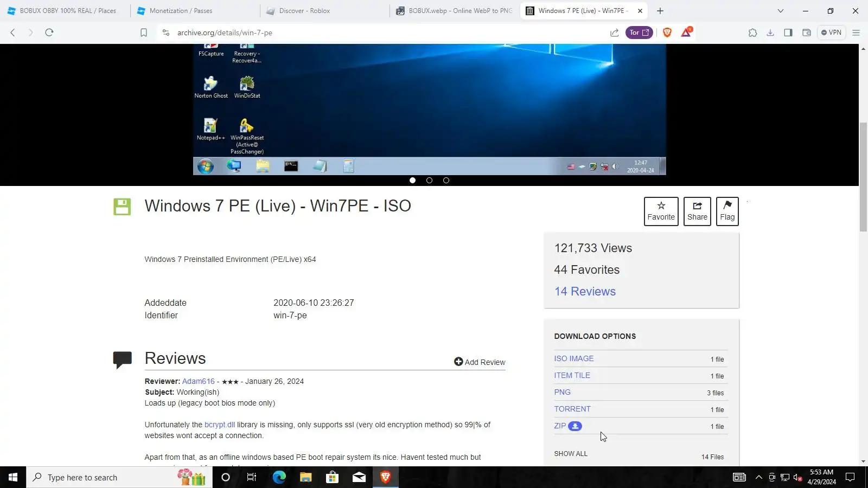Download the ZIP archive
This screenshot has width=868, height=488.
560,426
